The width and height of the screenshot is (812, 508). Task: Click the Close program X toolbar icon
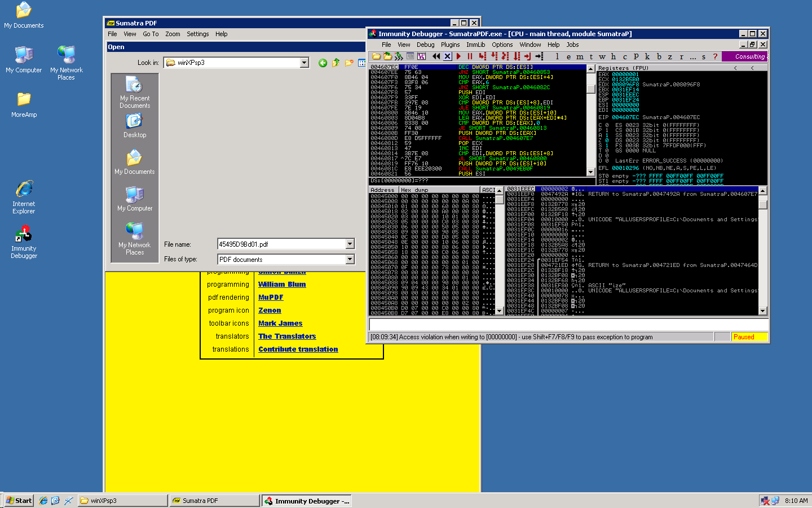tap(447, 56)
